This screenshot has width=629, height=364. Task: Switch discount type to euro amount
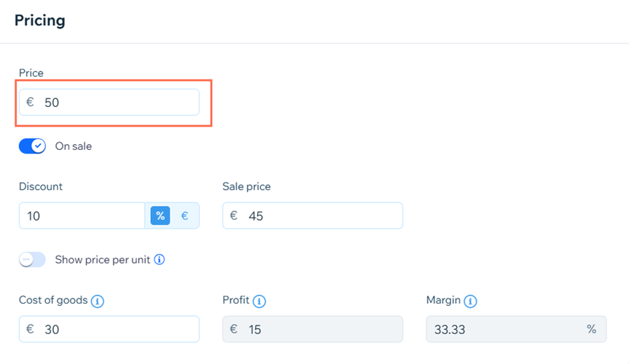click(x=184, y=215)
